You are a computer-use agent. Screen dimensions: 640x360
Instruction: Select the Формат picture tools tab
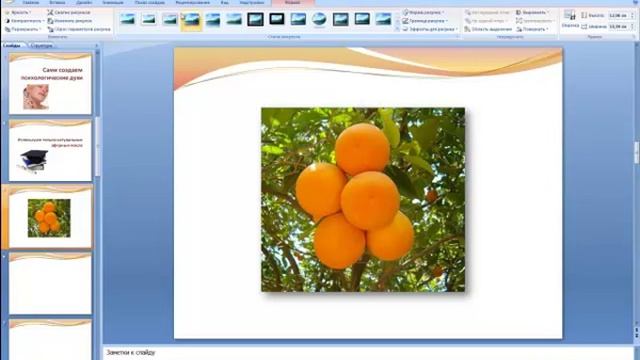point(292,2)
